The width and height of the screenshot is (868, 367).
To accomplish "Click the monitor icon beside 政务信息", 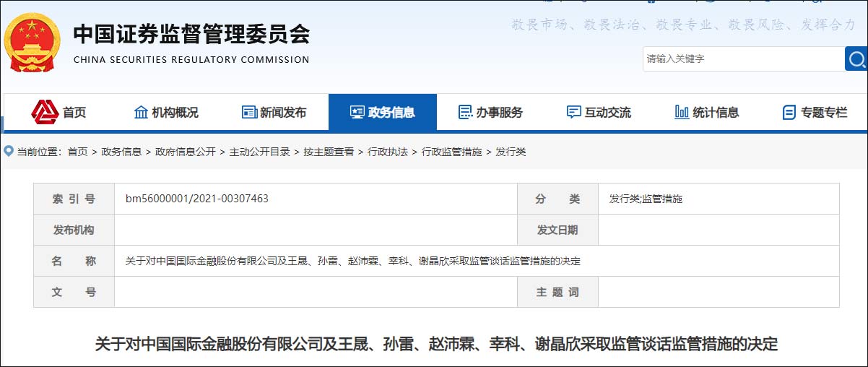I will click(x=357, y=112).
